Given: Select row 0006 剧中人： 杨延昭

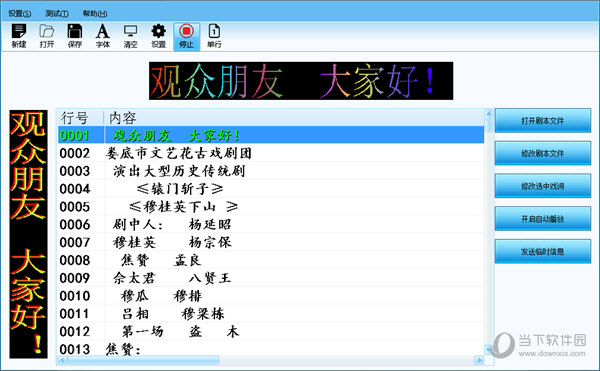Looking at the screenshot, I should coord(271,224).
